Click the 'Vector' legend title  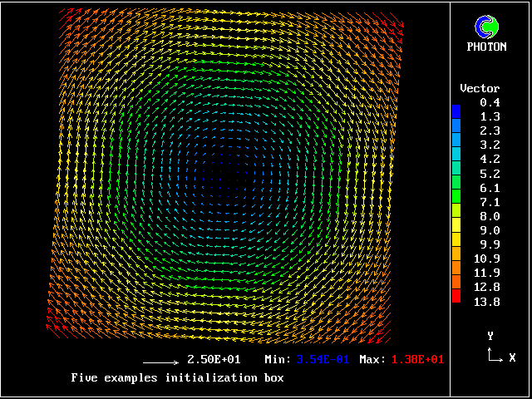point(480,88)
